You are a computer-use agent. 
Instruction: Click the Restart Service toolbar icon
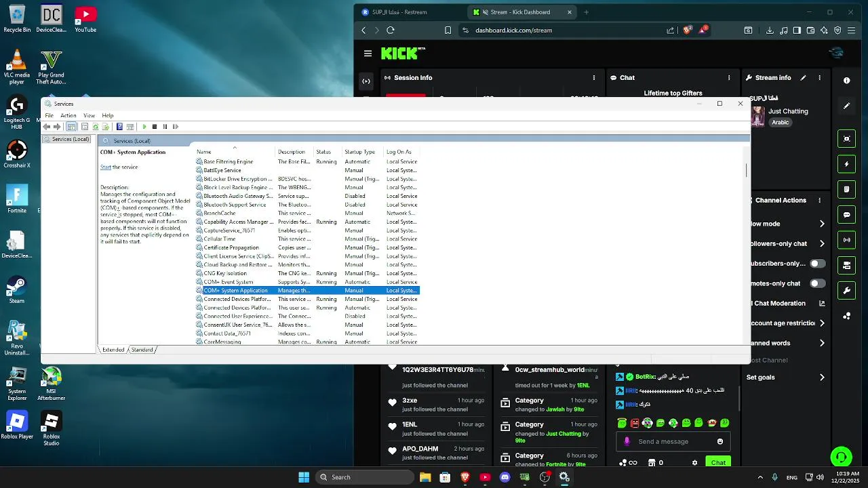176,127
